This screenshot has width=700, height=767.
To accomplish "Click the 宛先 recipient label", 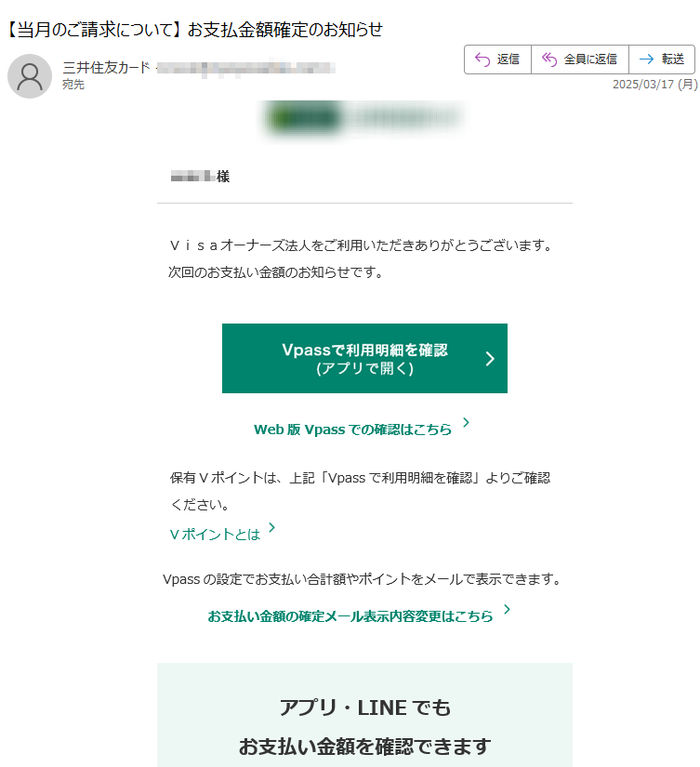I will (73, 84).
